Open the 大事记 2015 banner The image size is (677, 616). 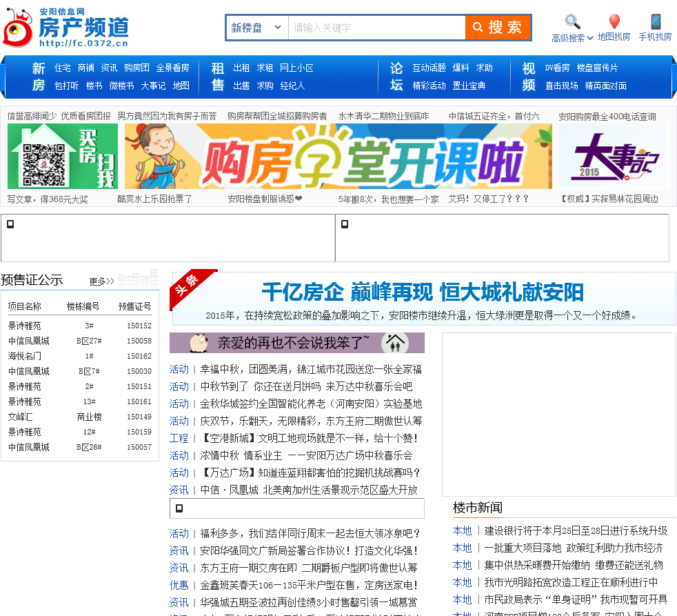[x=614, y=156]
